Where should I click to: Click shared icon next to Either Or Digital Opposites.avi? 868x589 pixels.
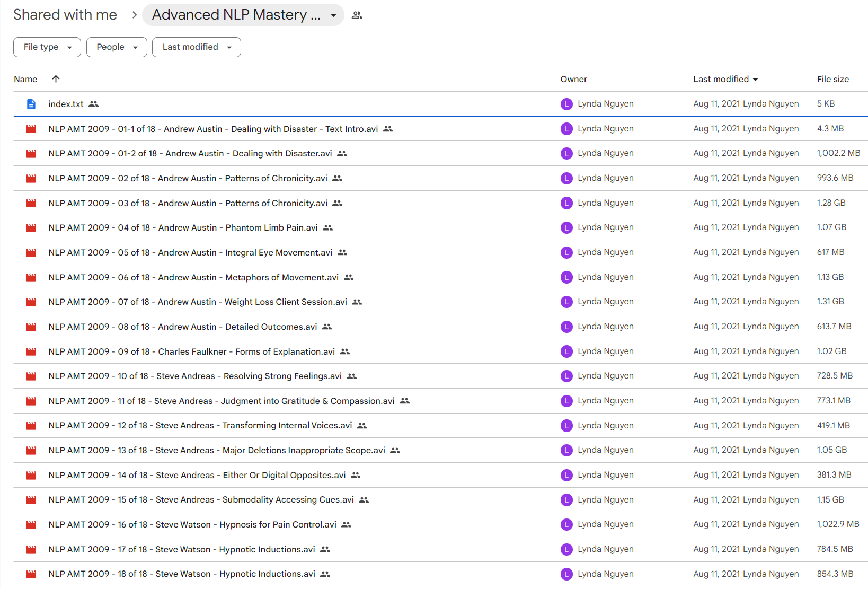[356, 475]
